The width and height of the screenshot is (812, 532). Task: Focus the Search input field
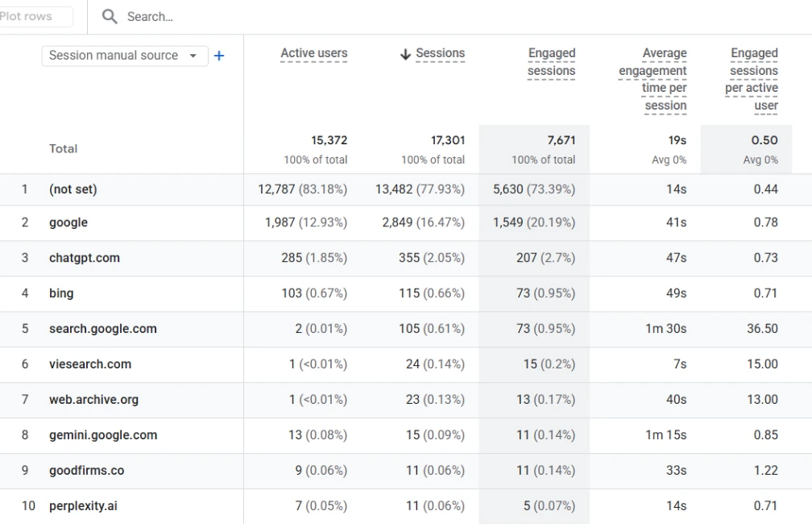[x=150, y=17]
